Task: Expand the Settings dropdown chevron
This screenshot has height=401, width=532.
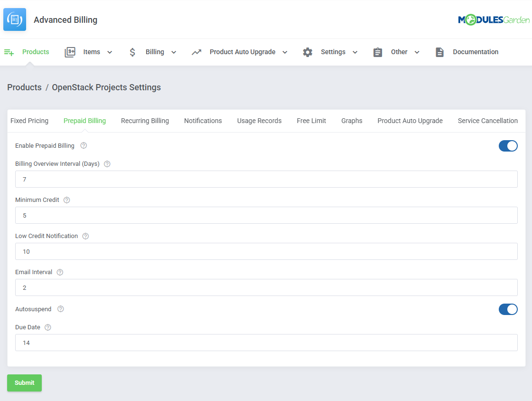Action: click(x=355, y=52)
